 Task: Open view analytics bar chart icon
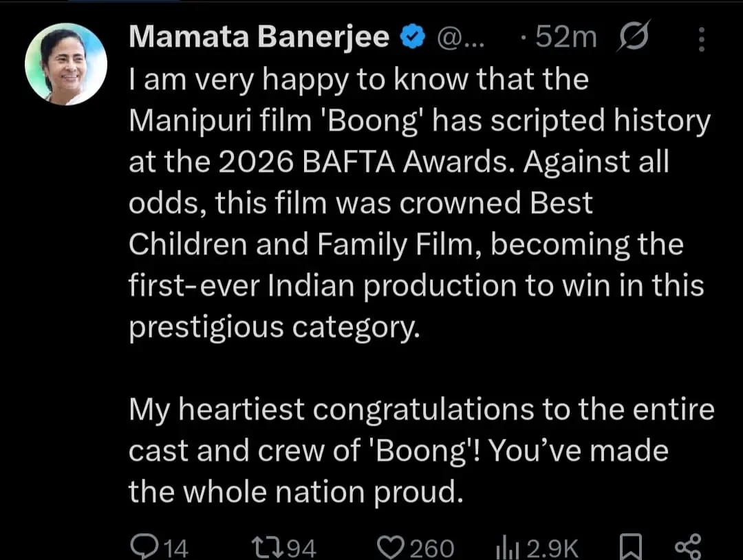508,548
